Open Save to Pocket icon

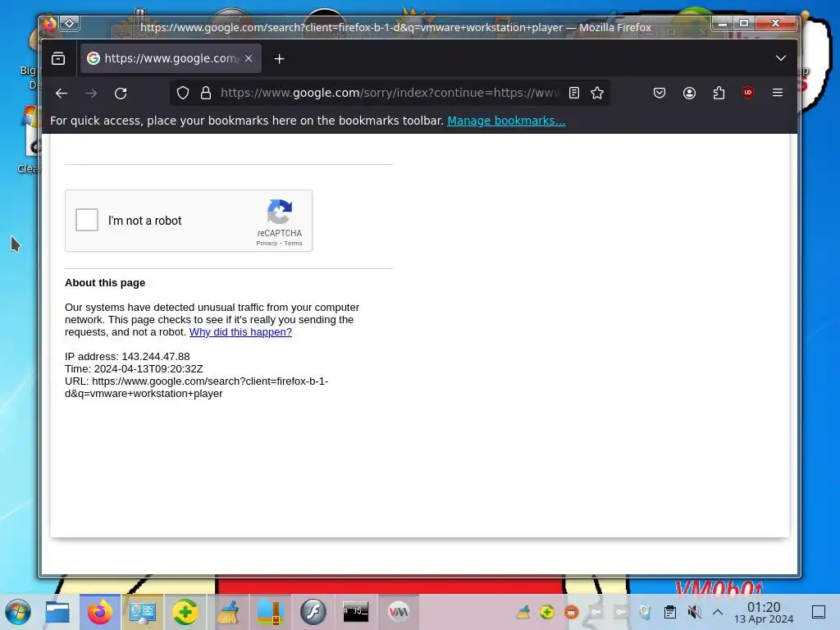pyautogui.click(x=660, y=94)
